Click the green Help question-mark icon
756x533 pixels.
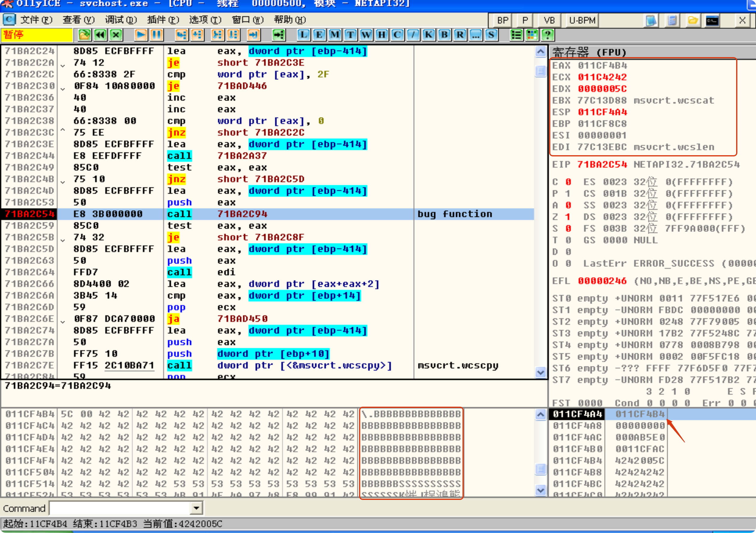point(548,35)
